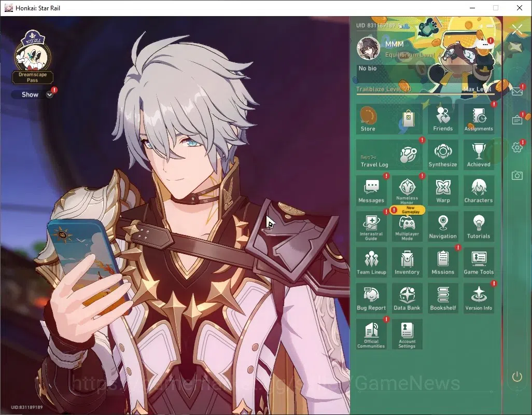Open the Synthesize menu
532x415 pixels.
coord(443,155)
